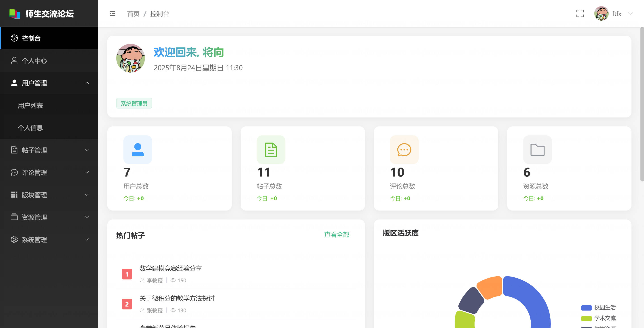Select 用户管理 menu label
The width and height of the screenshot is (644, 328).
coord(34,83)
